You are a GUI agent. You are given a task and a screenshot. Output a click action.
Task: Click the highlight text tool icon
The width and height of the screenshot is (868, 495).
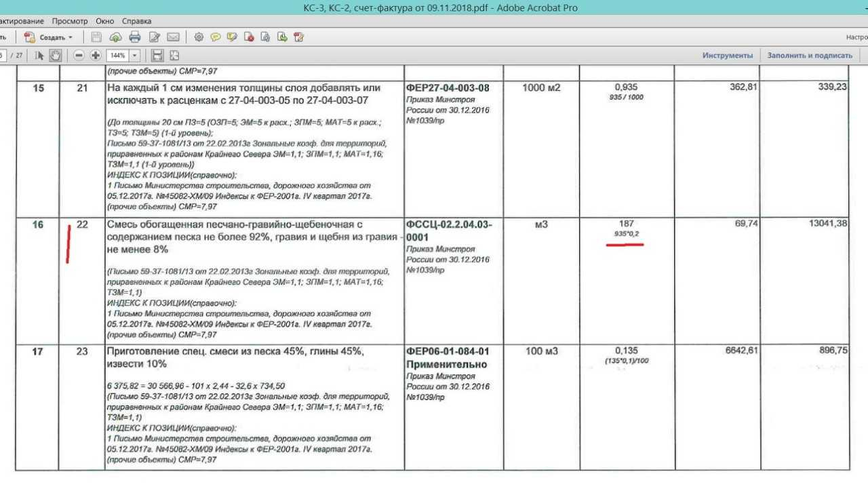[x=233, y=37]
